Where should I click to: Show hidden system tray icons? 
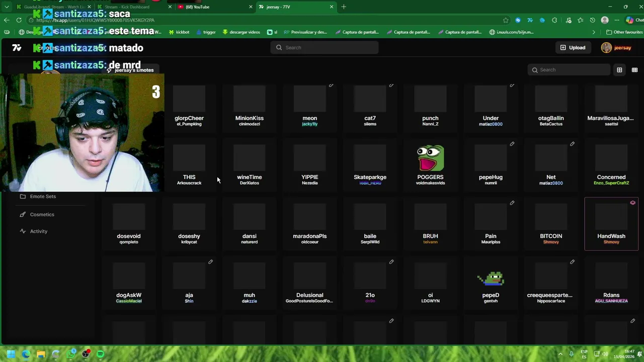561,354
